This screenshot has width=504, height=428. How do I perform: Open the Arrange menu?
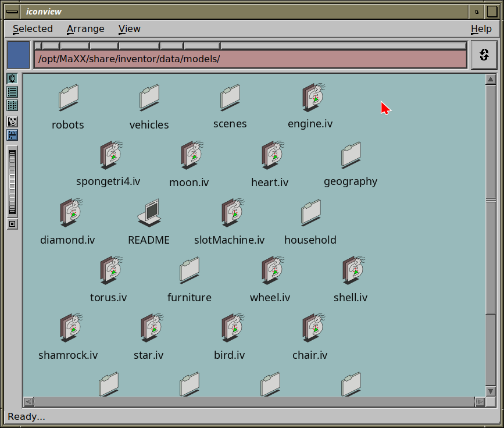(x=85, y=28)
